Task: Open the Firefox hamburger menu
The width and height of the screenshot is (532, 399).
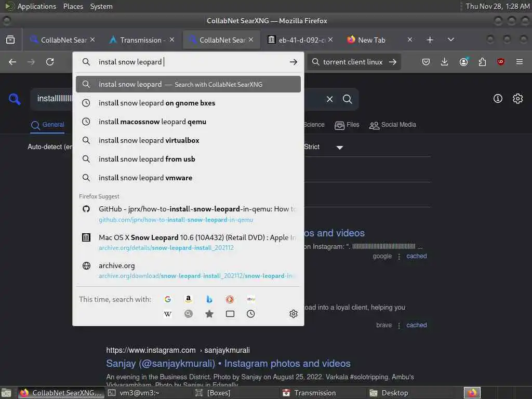Action: 520,62
